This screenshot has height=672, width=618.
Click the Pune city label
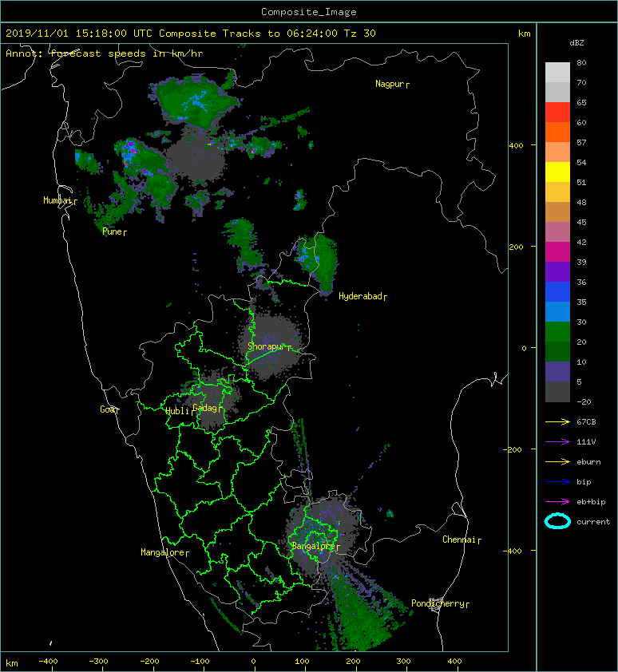112,231
